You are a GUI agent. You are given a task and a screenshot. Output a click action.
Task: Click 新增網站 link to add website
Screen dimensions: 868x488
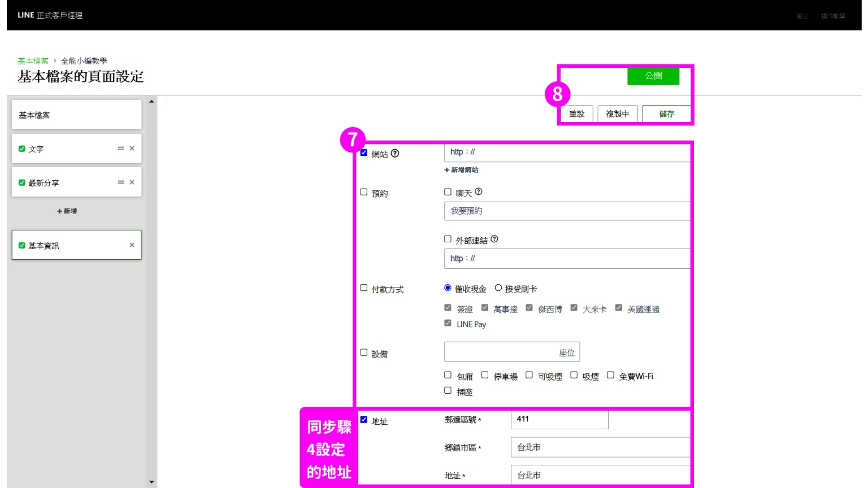(x=462, y=170)
